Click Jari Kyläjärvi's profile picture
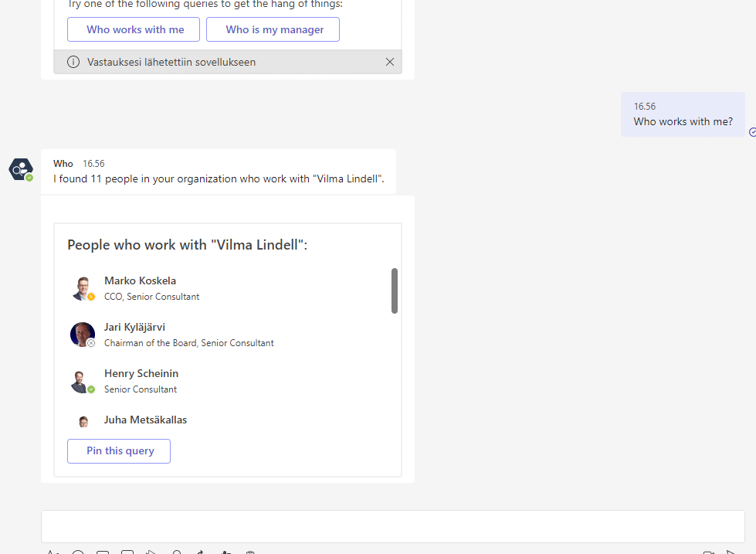Viewport: 756px width, 554px height. click(x=83, y=334)
